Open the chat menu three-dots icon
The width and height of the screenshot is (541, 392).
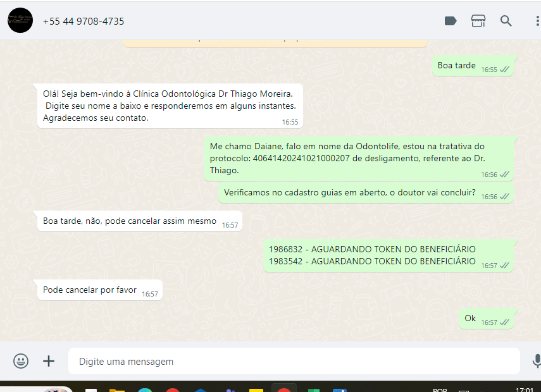point(537,21)
